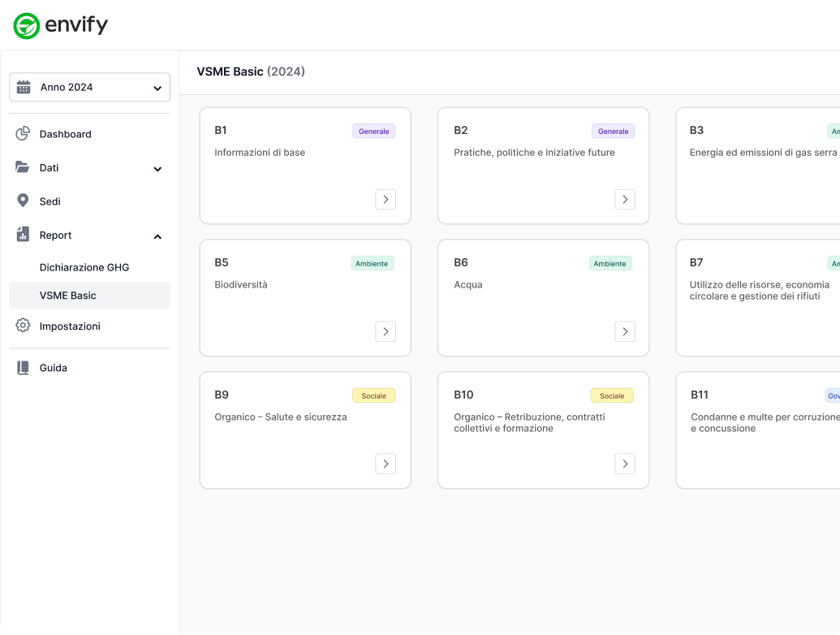Screen dimensions: 840x635
Task: Open the Dichiarazione GHG report page
Action: click(88, 267)
